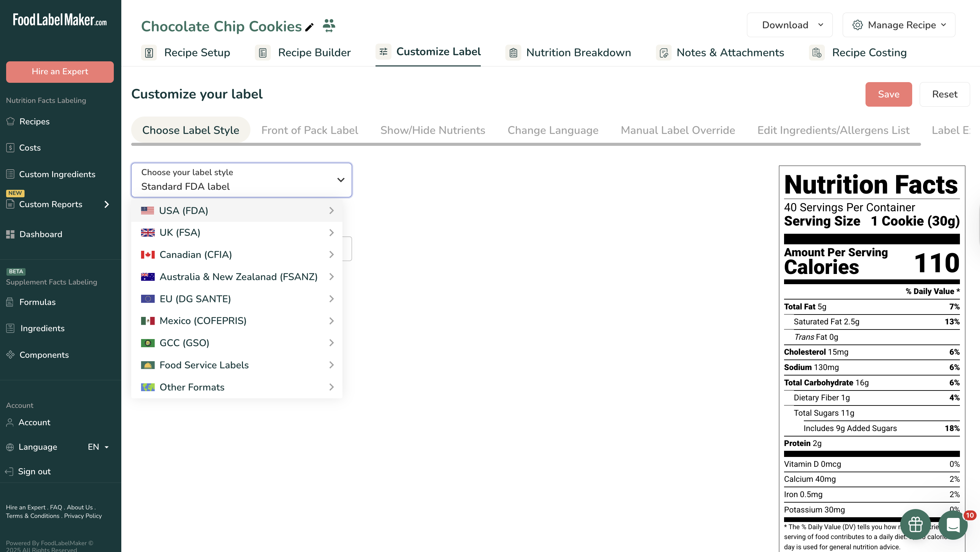Open the gift box widget icon
980x552 pixels.
point(915,525)
